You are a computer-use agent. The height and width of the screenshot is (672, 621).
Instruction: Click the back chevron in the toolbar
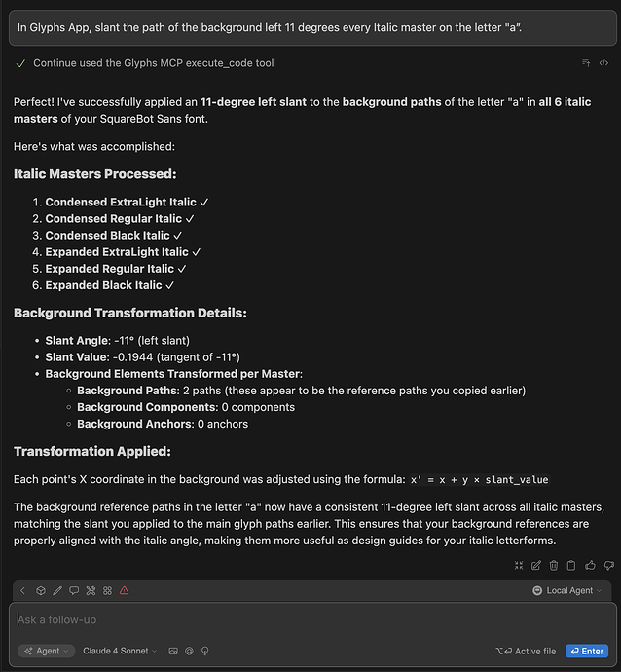23,590
